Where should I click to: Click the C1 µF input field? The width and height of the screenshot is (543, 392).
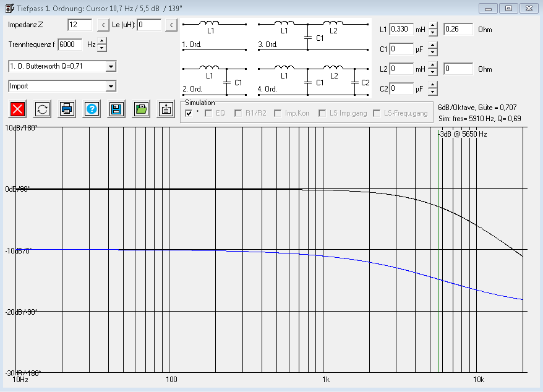(x=401, y=49)
